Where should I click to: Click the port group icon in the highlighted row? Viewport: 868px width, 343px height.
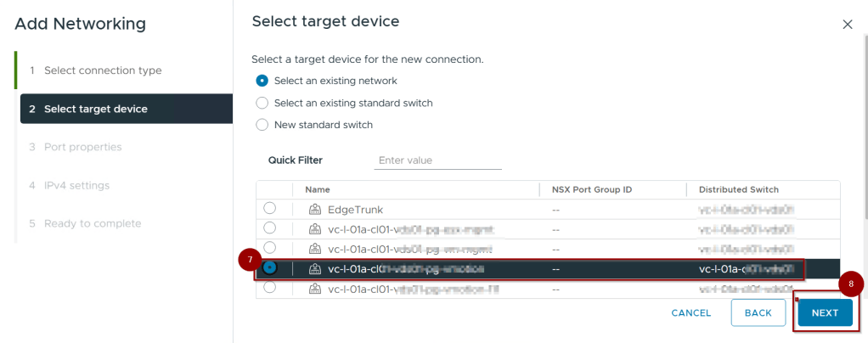pos(313,268)
